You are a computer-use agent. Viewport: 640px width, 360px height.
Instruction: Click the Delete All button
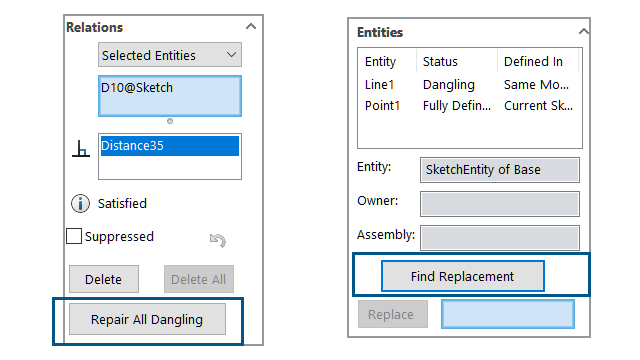click(199, 279)
